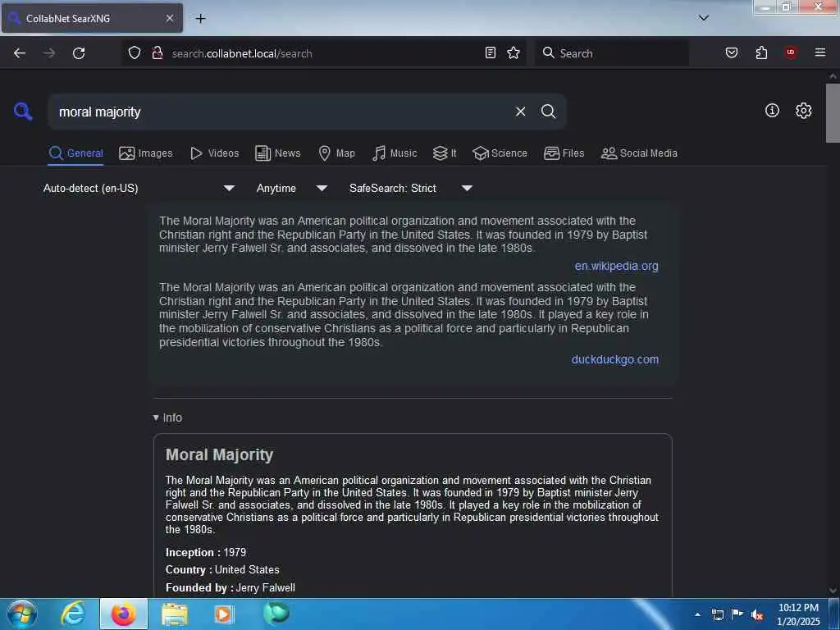Open the News category tab
Viewport: 840px width, 630px height.
coord(277,153)
